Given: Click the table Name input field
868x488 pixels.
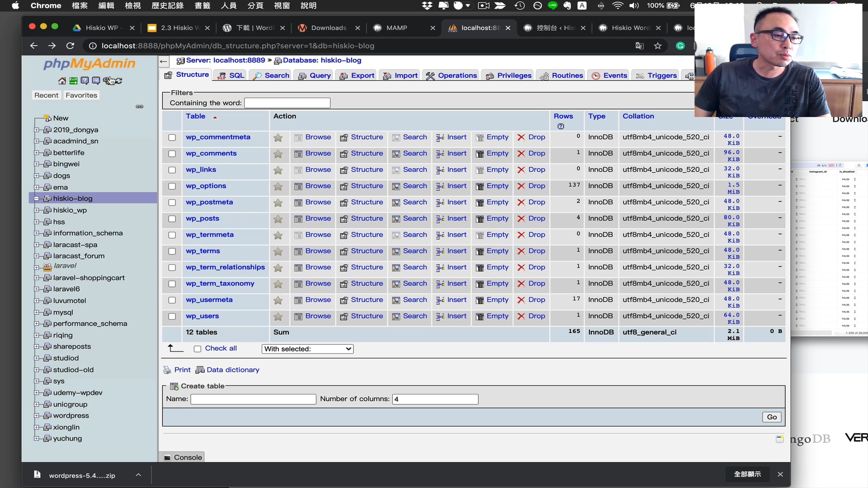Looking at the screenshot, I should [253, 399].
